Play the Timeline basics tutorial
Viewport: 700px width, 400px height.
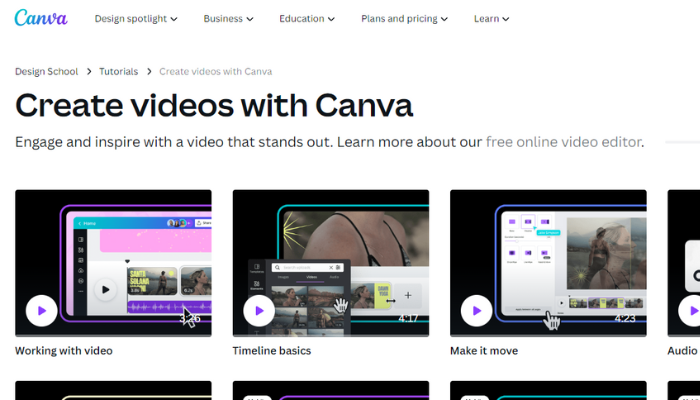pyautogui.click(x=259, y=311)
